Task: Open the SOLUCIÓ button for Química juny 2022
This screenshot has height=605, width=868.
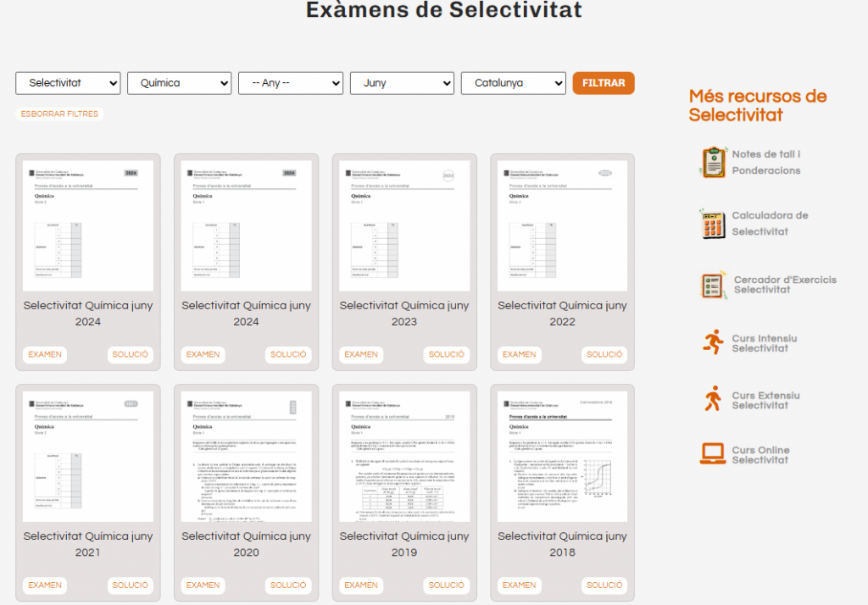Action: pyautogui.click(x=604, y=355)
